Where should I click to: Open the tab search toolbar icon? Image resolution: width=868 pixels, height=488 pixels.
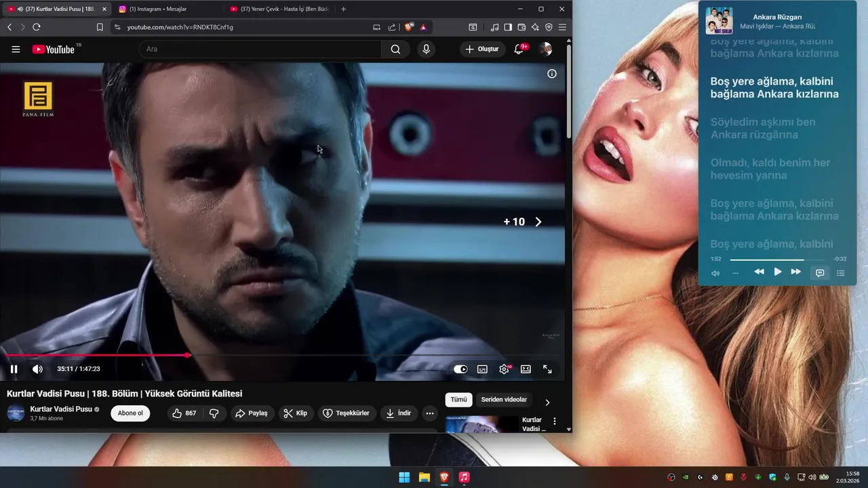pos(473,27)
